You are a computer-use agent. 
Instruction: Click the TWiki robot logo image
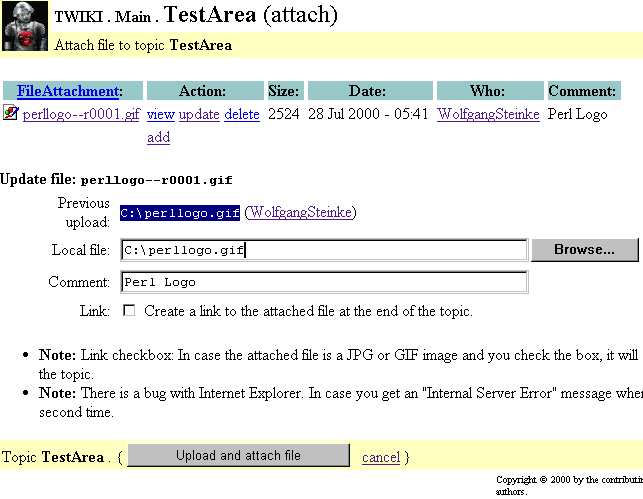(24, 27)
